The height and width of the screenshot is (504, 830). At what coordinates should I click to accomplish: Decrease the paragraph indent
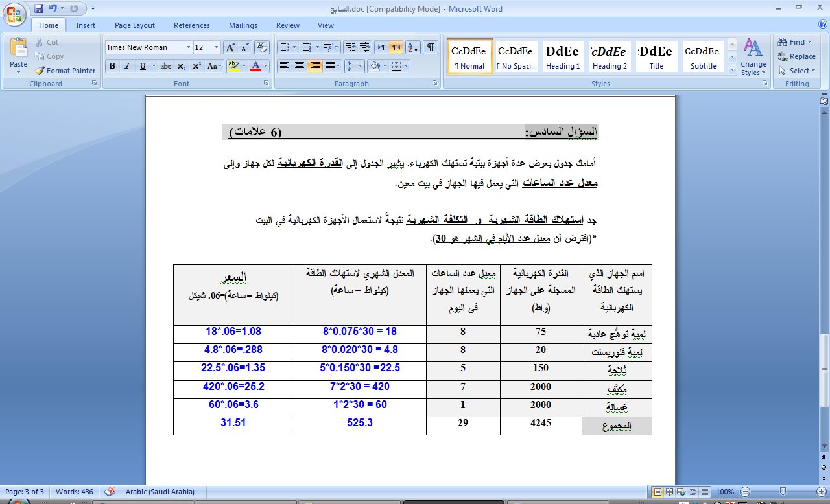pyautogui.click(x=350, y=47)
